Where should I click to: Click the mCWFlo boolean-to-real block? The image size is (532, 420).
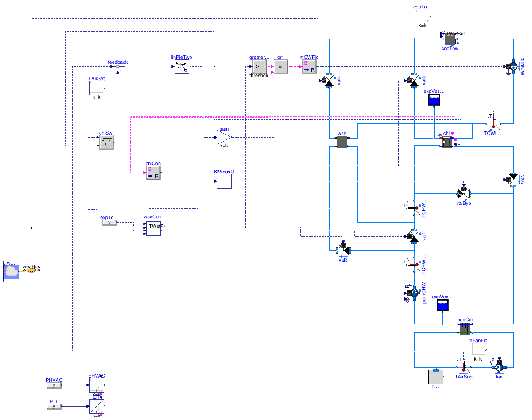point(309,67)
